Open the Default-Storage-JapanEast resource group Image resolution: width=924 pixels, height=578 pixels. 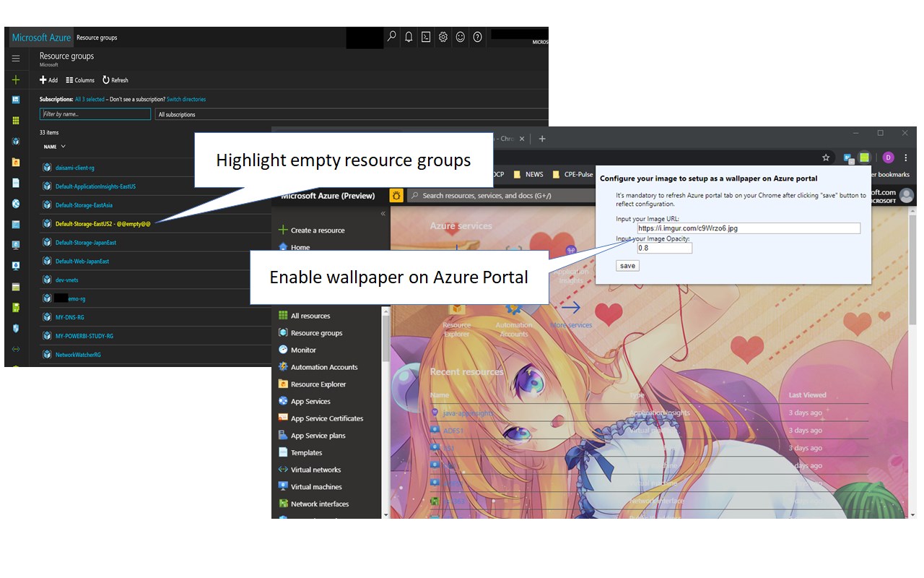point(86,243)
